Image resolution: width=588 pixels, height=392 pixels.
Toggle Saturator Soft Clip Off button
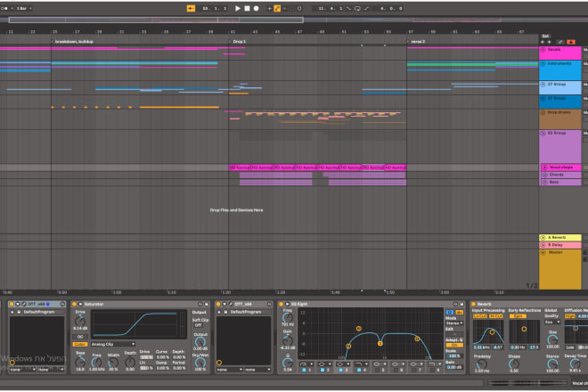point(198,325)
